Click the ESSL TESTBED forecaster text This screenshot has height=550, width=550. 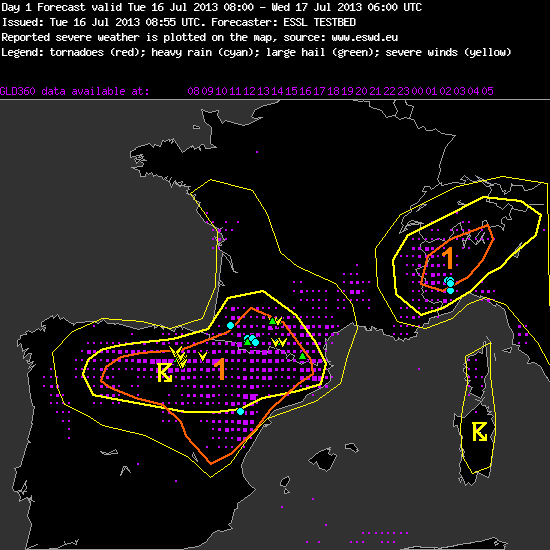[320, 22]
